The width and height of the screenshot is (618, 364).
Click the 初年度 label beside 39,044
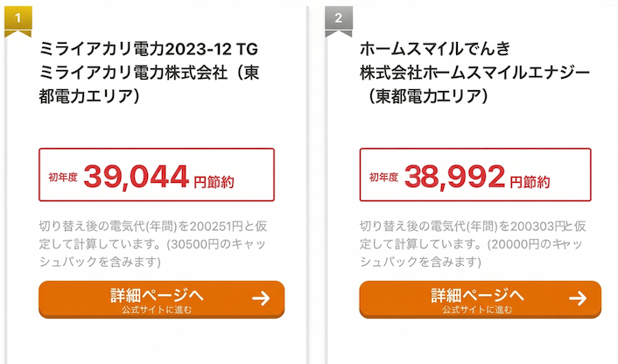pos(64,178)
